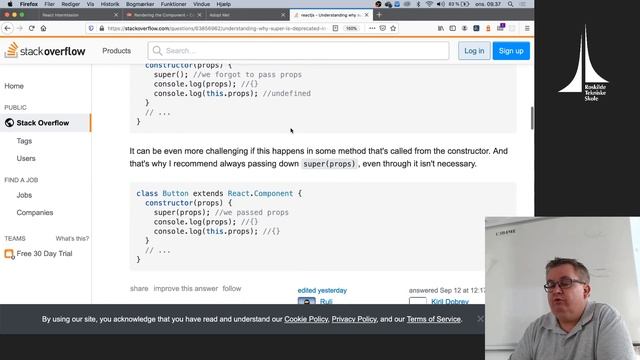Dismiss the cookie banner with X
The image size is (640, 360).
pyautogui.click(x=480, y=319)
